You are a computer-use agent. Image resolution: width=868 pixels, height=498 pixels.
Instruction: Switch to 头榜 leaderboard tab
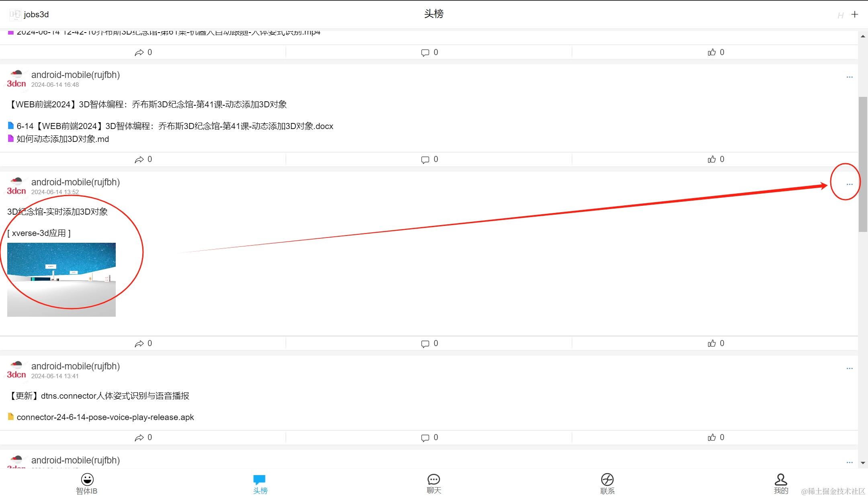pos(260,483)
